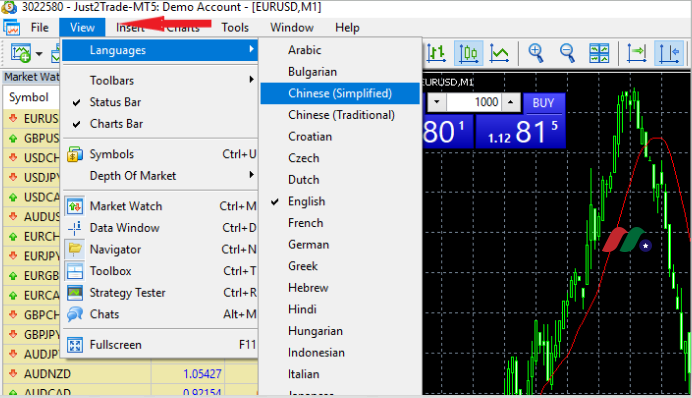Click the zoom in magnifier icon
692x398 pixels.
coord(536,53)
